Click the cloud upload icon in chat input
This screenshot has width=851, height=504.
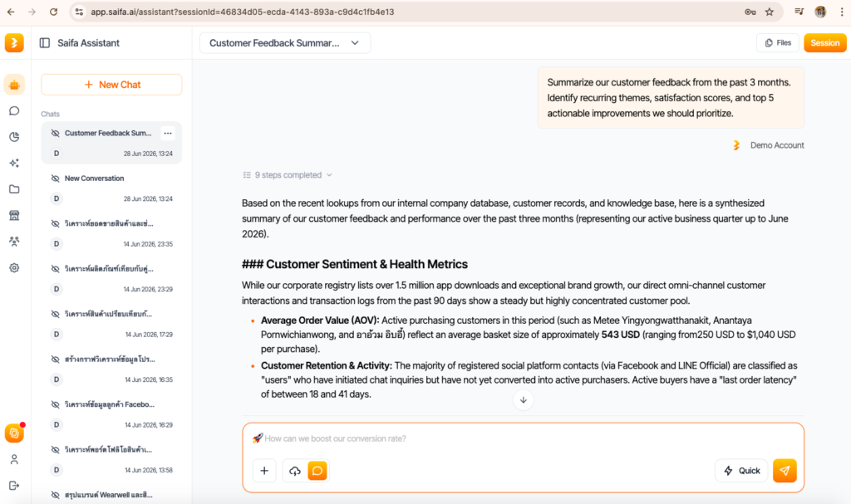[x=295, y=471]
